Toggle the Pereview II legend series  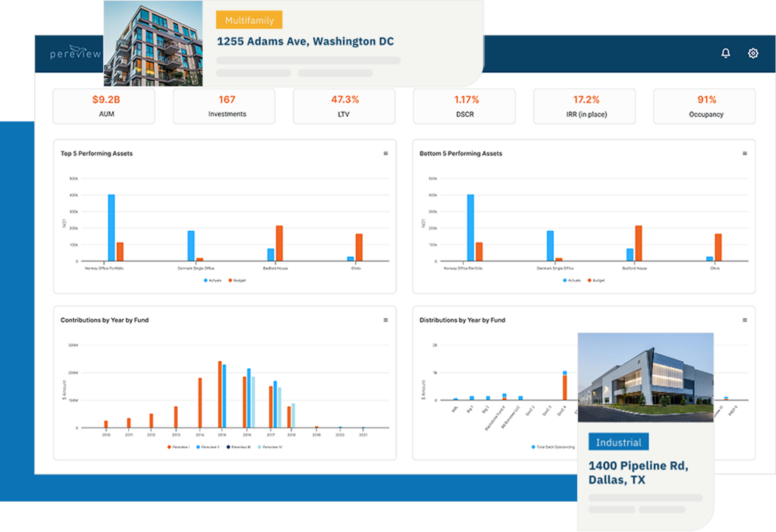pos(208,447)
